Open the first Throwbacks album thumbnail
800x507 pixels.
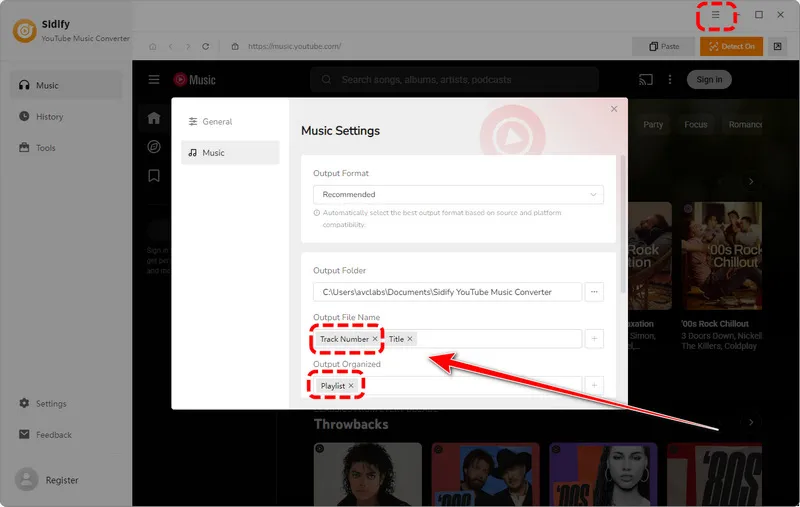(x=368, y=474)
